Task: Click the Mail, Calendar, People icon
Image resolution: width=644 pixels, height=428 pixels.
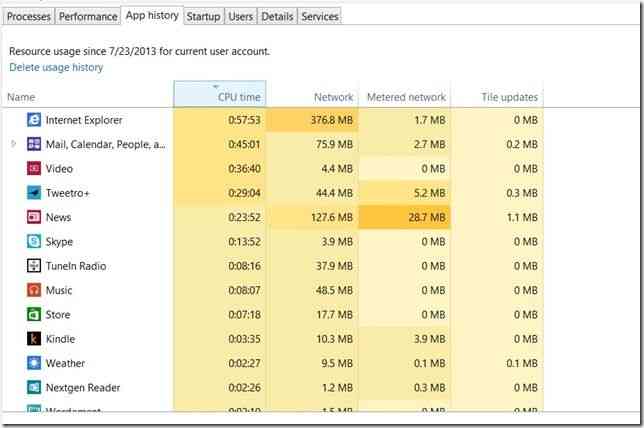Action: coord(34,144)
